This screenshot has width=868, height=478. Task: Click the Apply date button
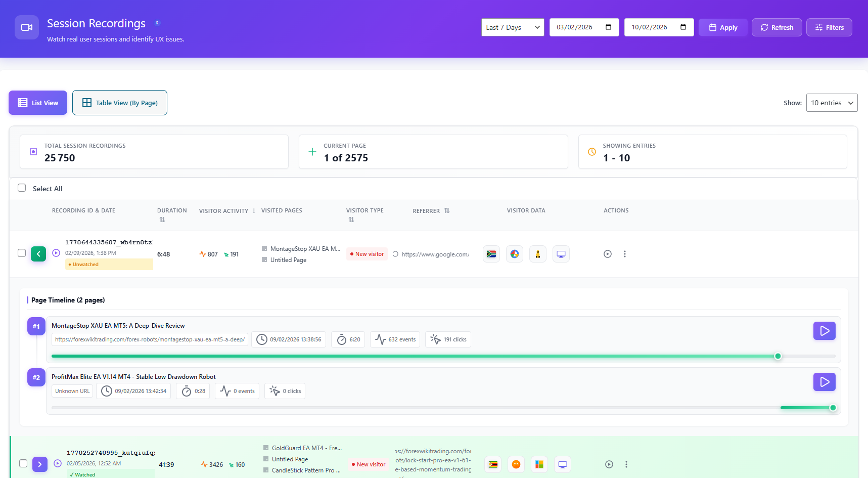pos(723,27)
